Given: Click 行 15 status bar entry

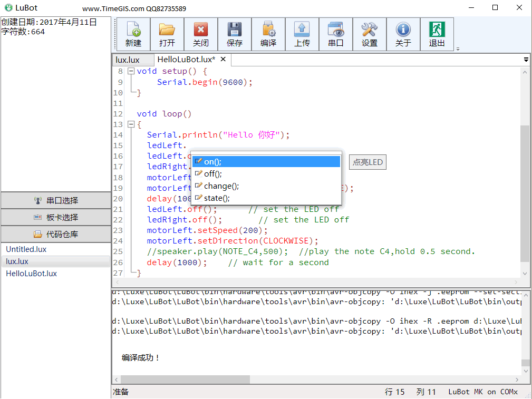Looking at the screenshot, I should click(x=394, y=392).
